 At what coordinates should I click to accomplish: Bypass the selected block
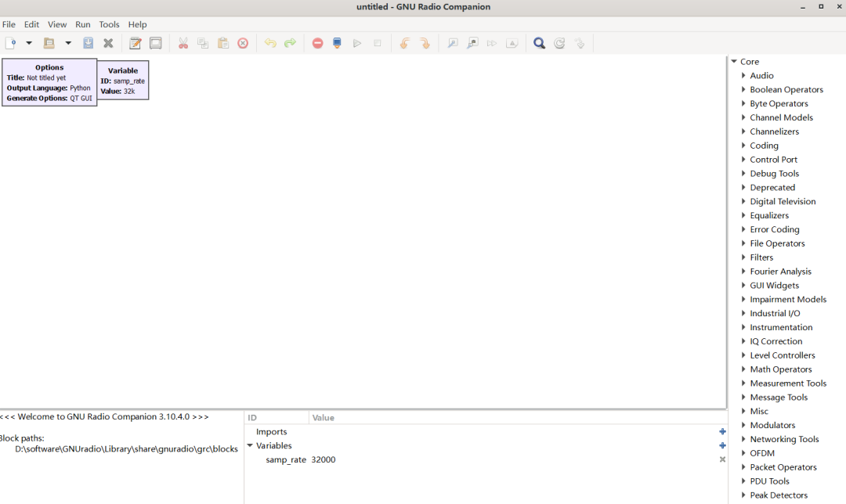[492, 43]
